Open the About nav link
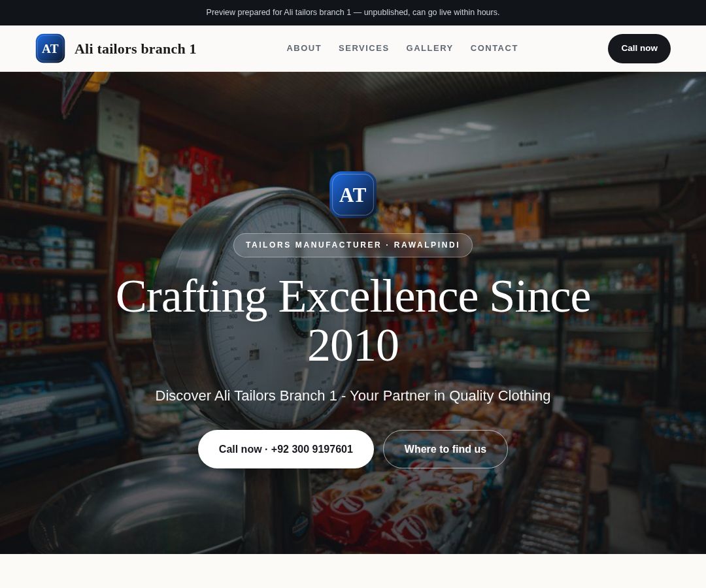Image resolution: width=706 pixels, height=588 pixels. pyautogui.click(x=304, y=48)
